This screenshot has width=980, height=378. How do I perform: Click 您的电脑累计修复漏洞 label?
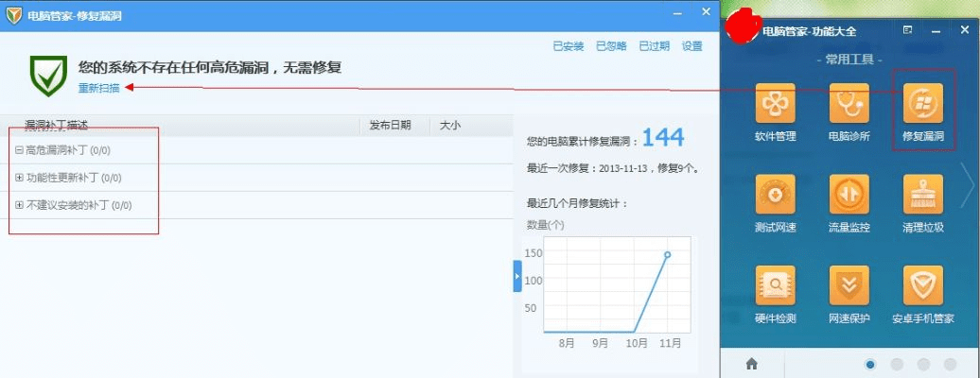pyautogui.click(x=583, y=141)
